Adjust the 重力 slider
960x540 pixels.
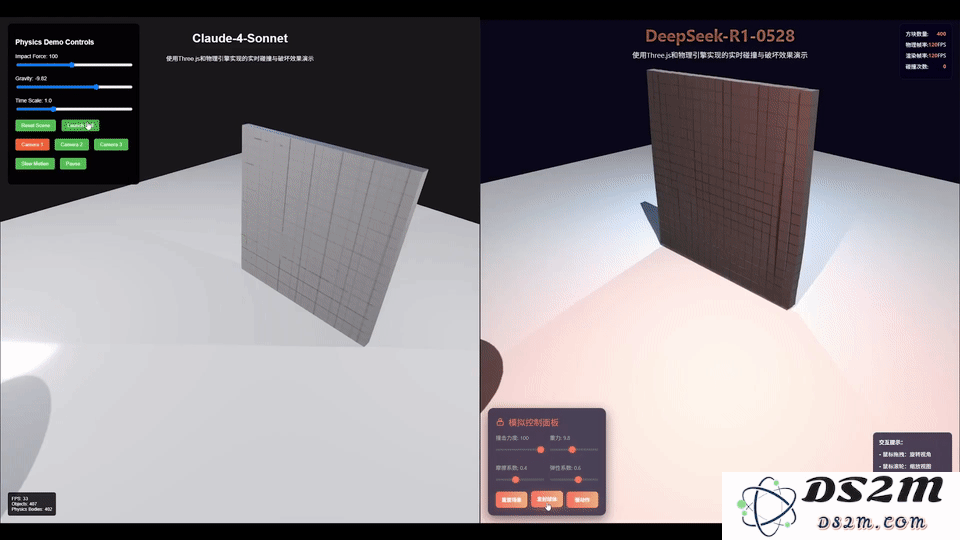coord(574,449)
